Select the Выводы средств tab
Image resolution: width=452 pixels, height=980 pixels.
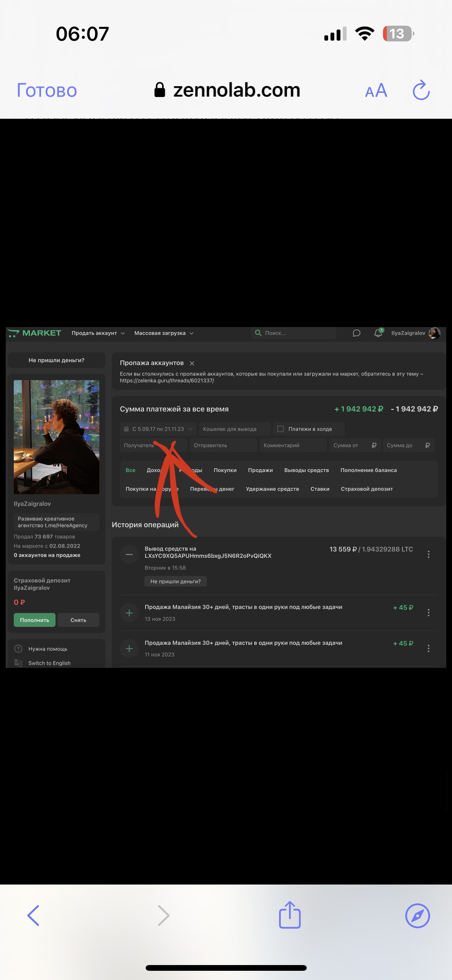pyautogui.click(x=306, y=470)
